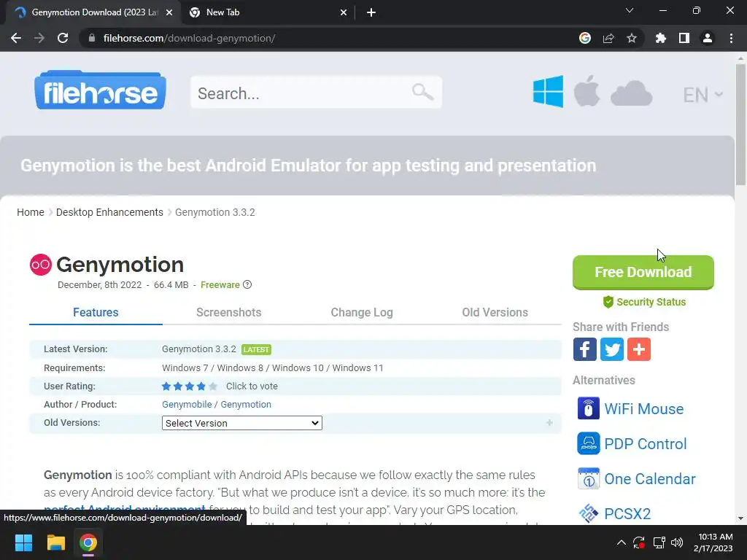Open the EN language dropdown
747x560 pixels.
pyautogui.click(x=703, y=95)
